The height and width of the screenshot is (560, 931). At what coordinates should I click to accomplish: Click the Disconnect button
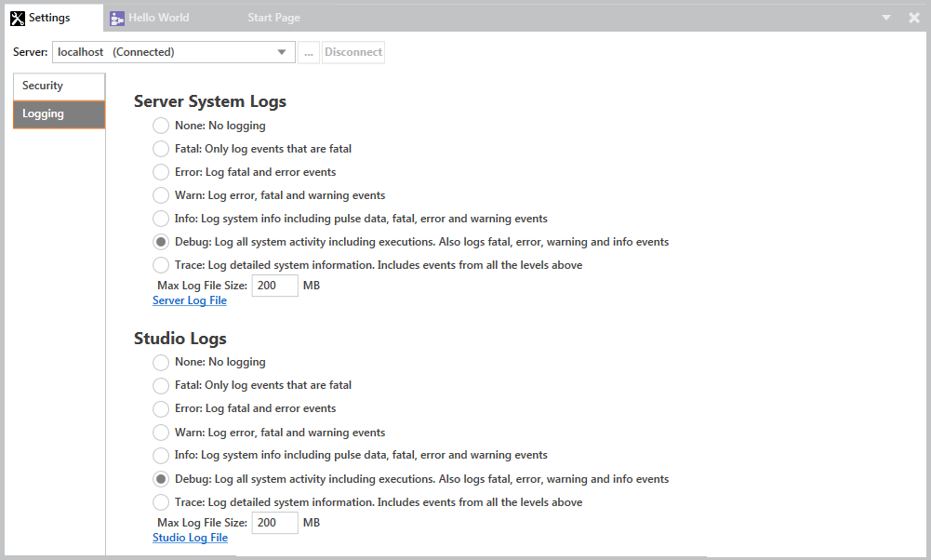coord(353,52)
